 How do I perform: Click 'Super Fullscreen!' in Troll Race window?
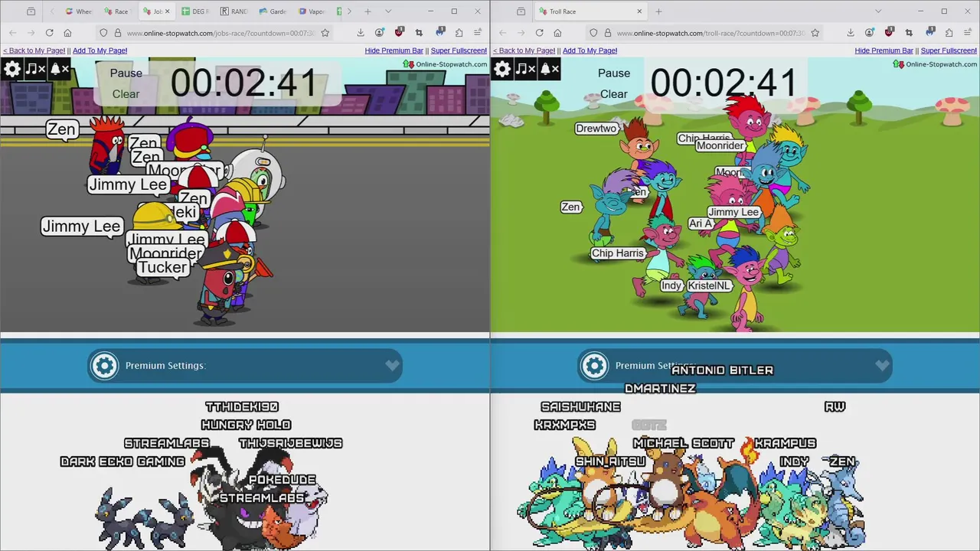coord(949,51)
